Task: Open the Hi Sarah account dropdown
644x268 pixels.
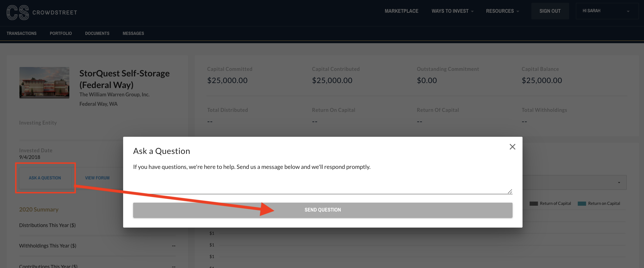Action: (607, 11)
